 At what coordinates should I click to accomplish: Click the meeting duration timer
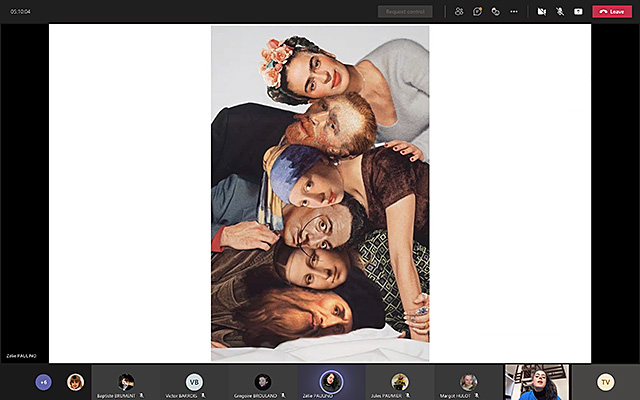tap(20, 11)
